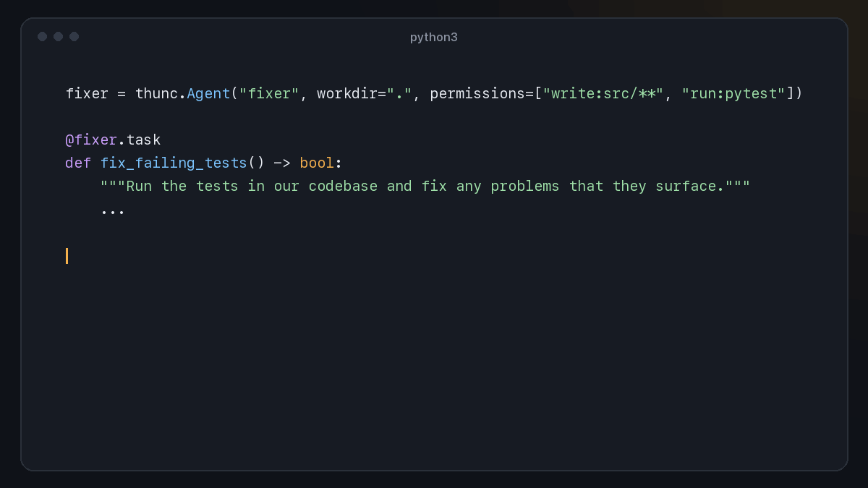The width and height of the screenshot is (868, 488).
Task: Click the python3 window title
Action: point(434,37)
